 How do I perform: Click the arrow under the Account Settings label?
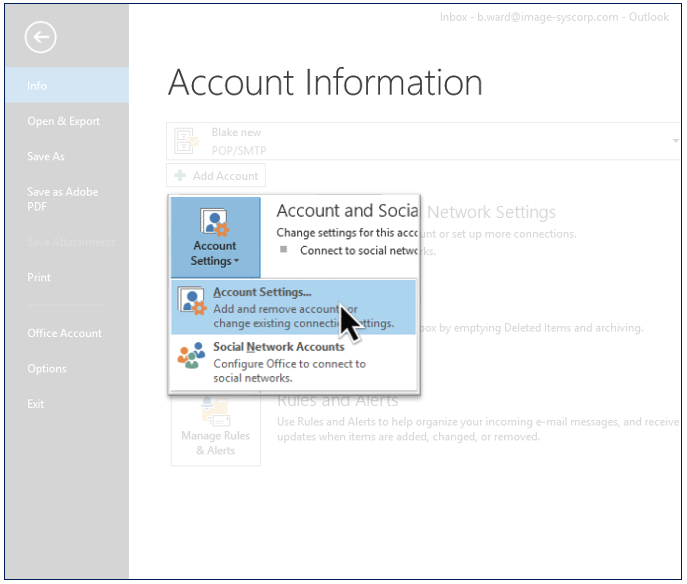237,262
